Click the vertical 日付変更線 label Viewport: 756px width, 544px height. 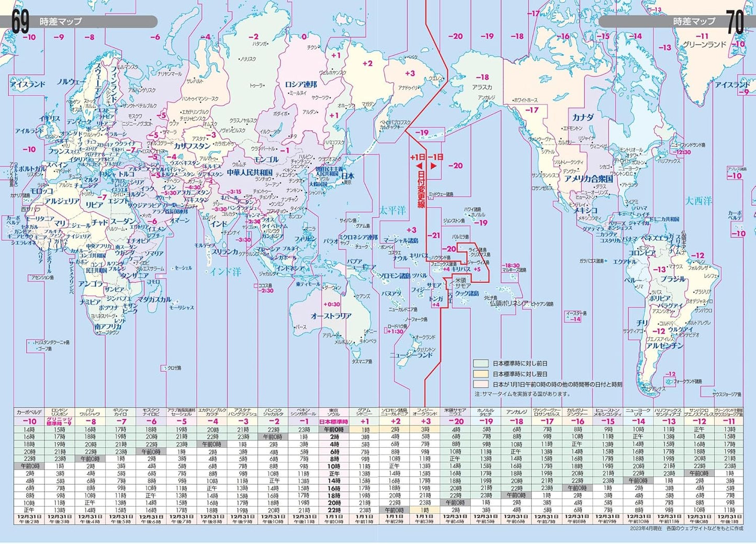click(420, 192)
